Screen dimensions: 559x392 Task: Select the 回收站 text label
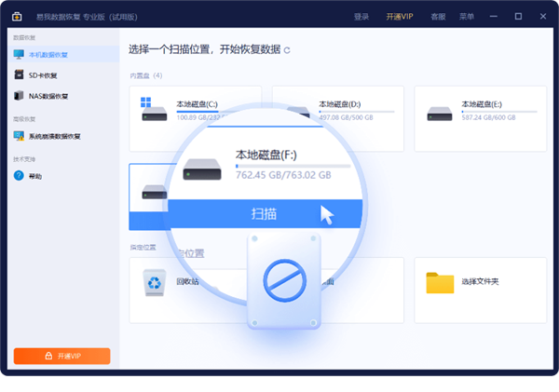[187, 281]
